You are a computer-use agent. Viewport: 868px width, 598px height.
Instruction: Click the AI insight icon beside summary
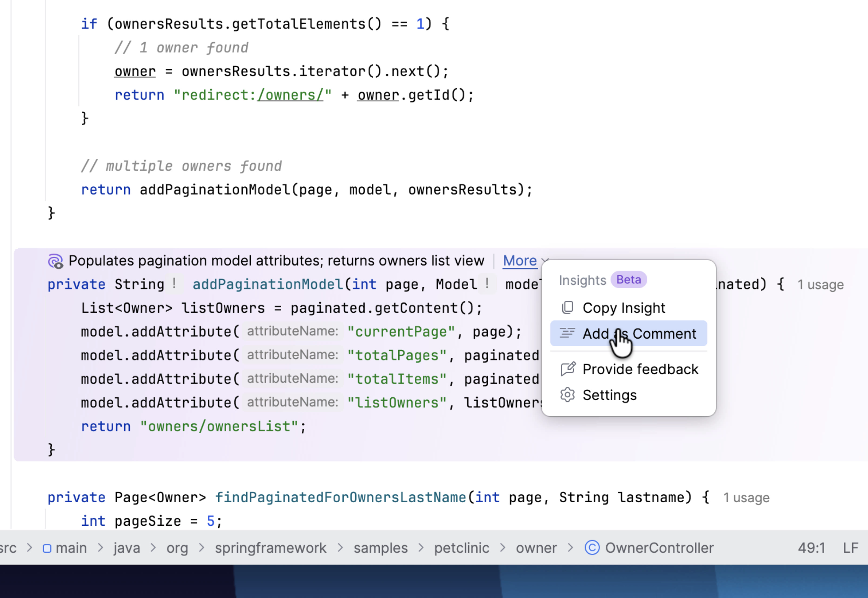[x=55, y=261]
